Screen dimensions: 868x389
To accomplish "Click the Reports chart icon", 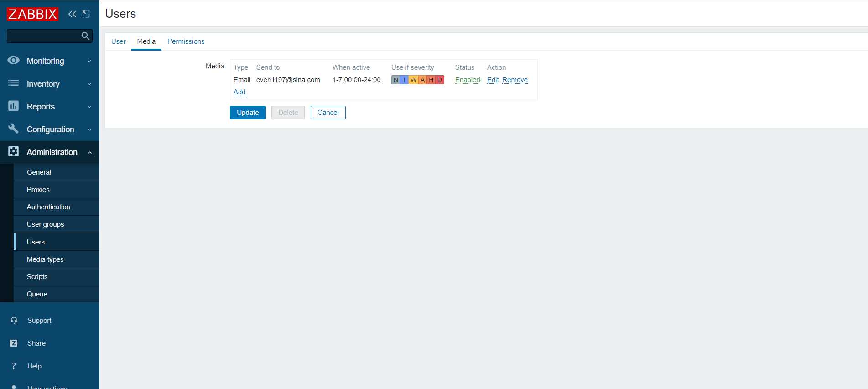I will coord(14,106).
